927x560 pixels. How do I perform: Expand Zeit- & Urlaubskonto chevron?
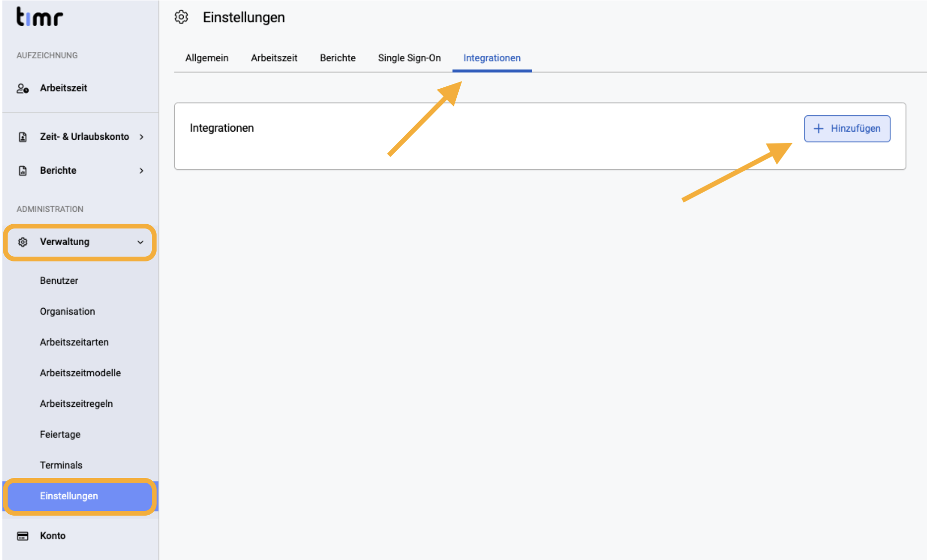(141, 137)
